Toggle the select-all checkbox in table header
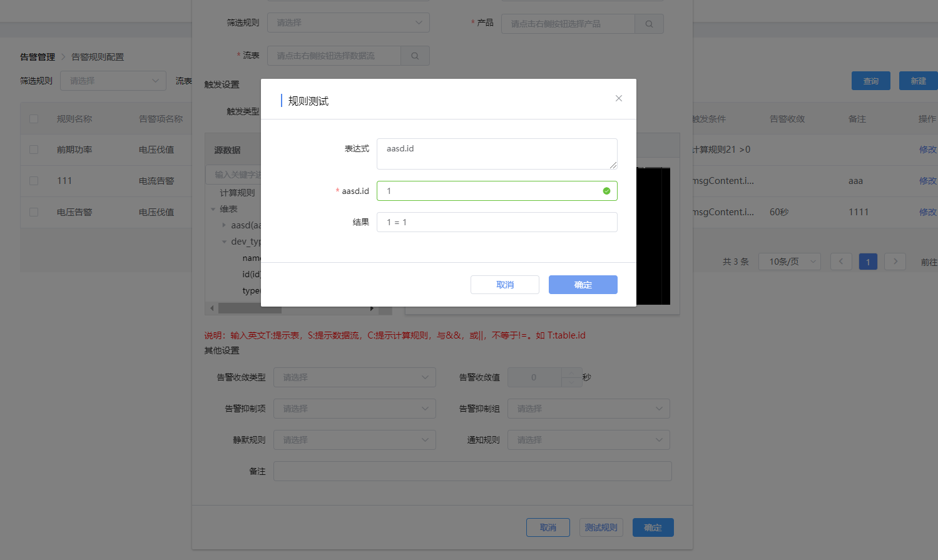The height and width of the screenshot is (560, 938). click(x=34, y=119)
